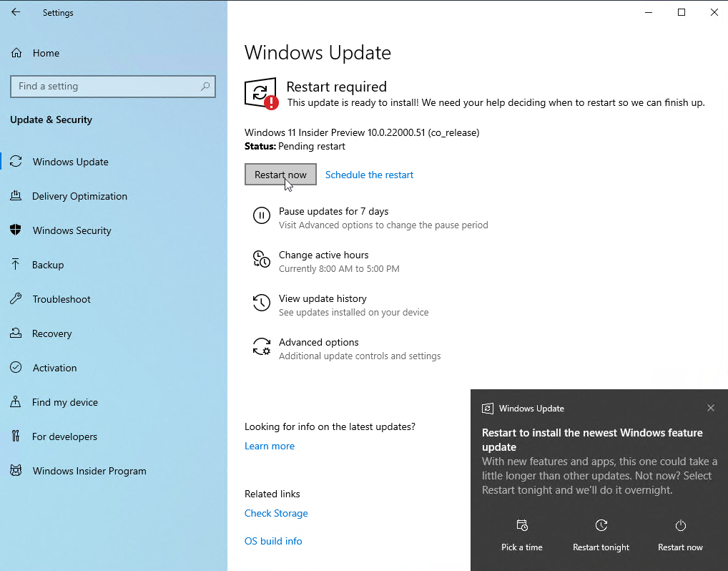Click the Advanced options gear-sync icon
The image size is (728, 571).
click(262, 346)
